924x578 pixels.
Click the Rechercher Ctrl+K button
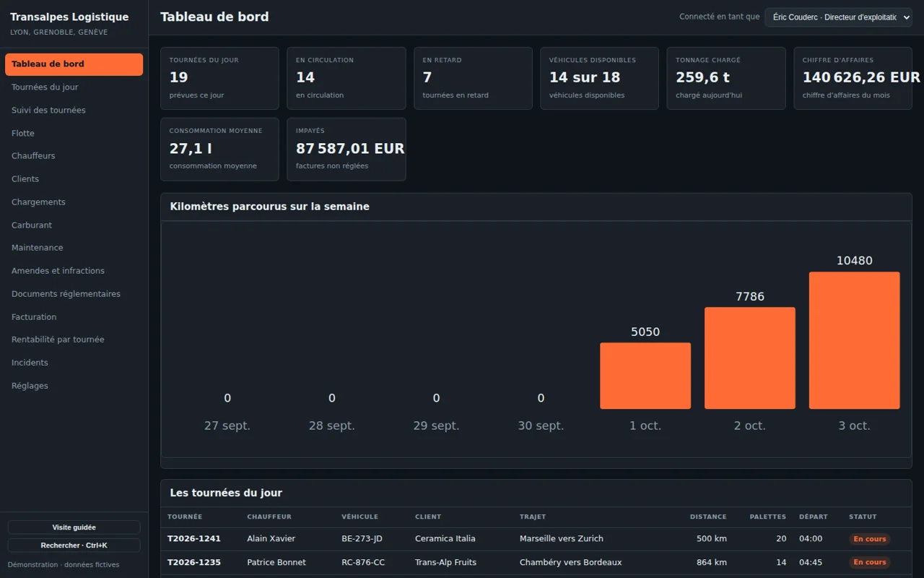coord(74,545)
